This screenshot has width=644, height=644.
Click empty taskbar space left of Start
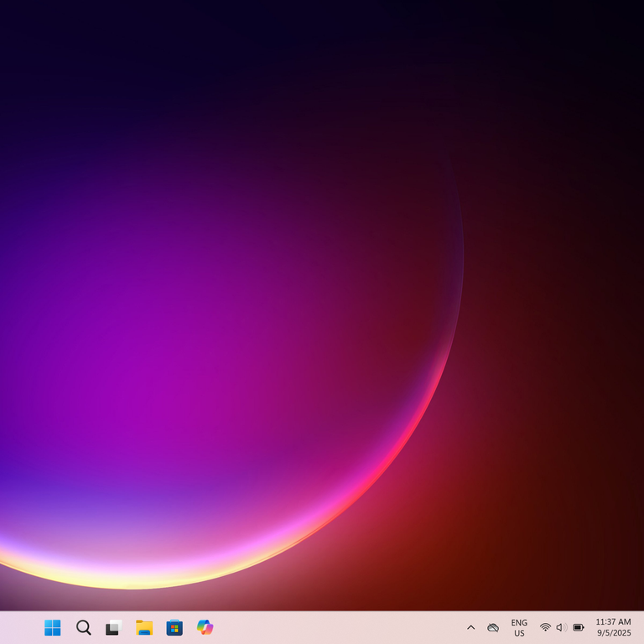coord(18,627)
